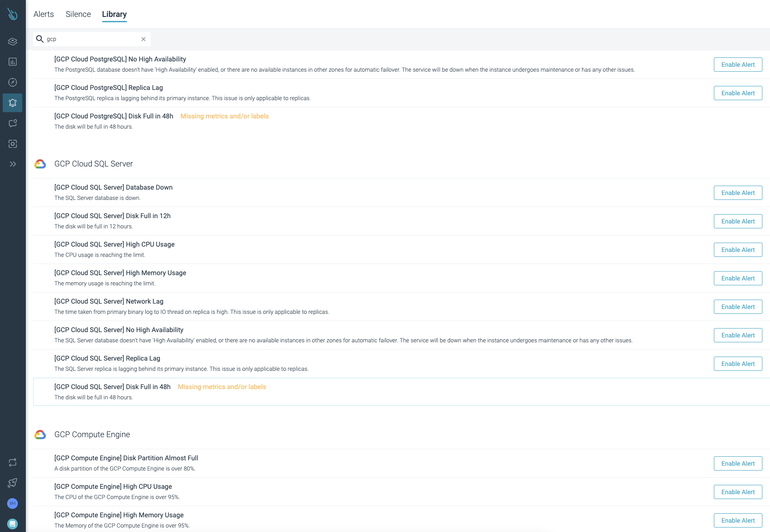Screen dimensions: 770x532
Task: Click the search field containing gcp
Action: click(92, 39)
